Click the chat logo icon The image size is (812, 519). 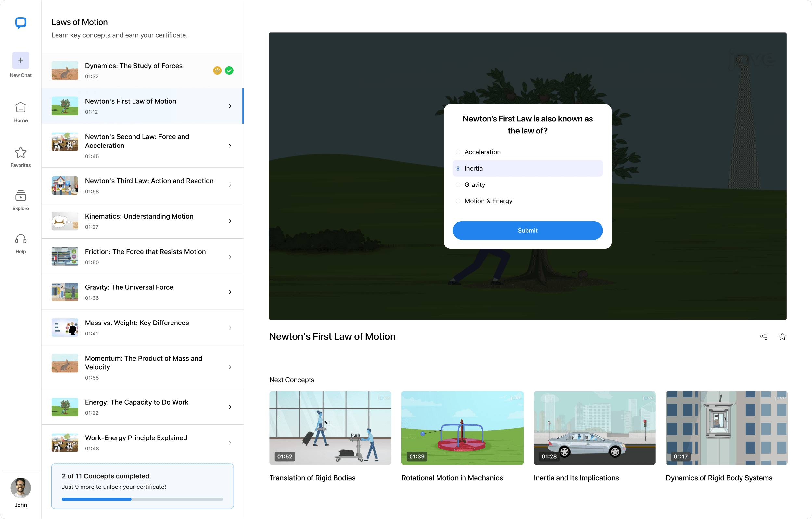pos(20,23)
